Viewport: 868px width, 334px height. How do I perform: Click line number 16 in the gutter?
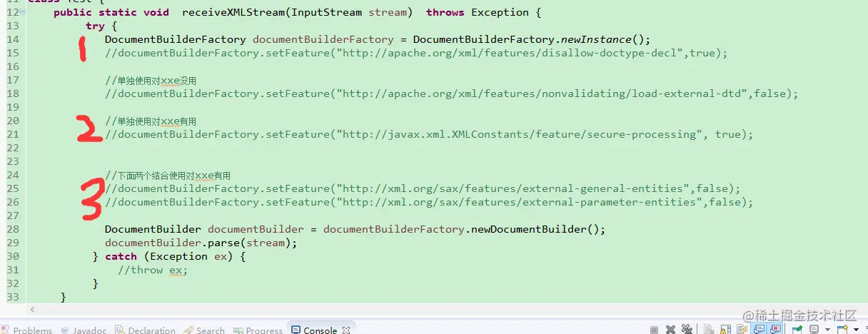pyautogui.click(x=13, y=66)
